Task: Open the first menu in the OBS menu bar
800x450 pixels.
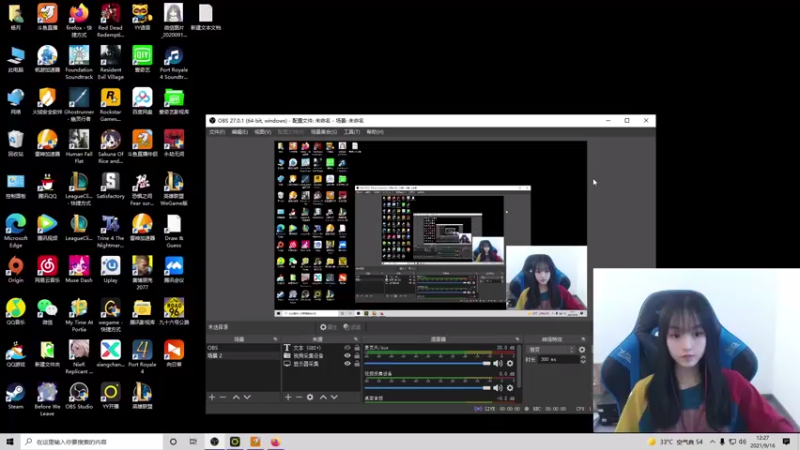Action: (217, 132)
